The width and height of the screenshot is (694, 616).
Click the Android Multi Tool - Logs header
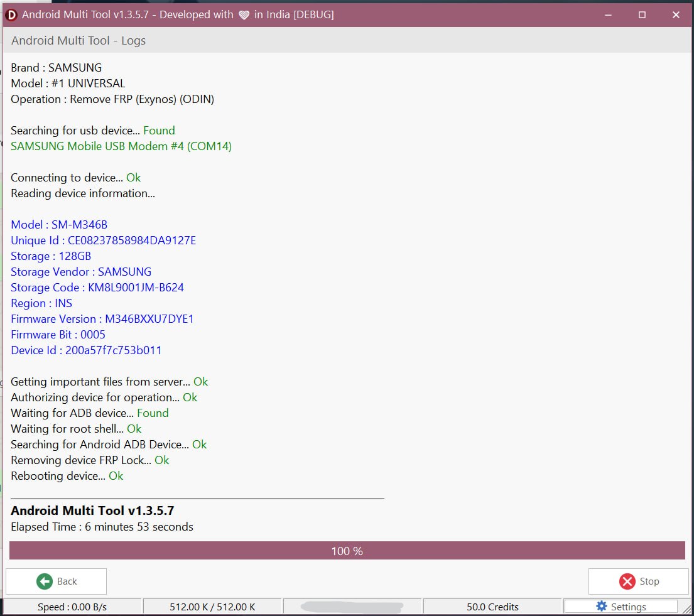(79, 41)
